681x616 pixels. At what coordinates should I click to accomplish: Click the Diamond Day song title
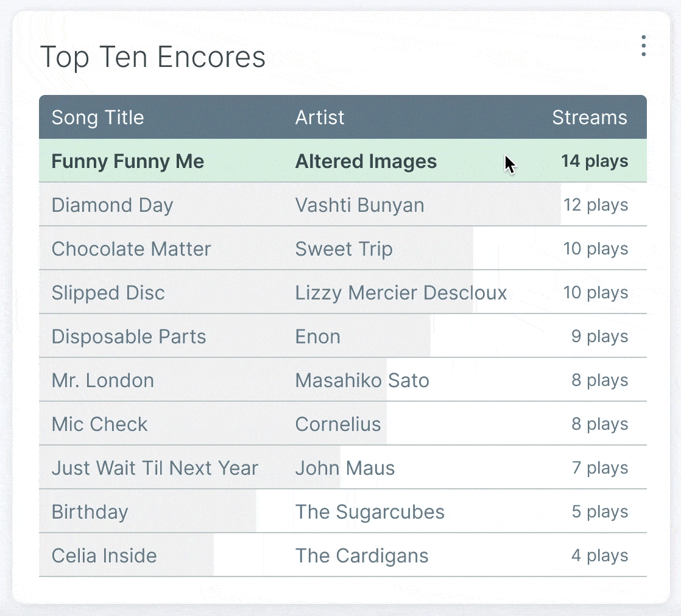pyautogui.click(x=113, y=205)
